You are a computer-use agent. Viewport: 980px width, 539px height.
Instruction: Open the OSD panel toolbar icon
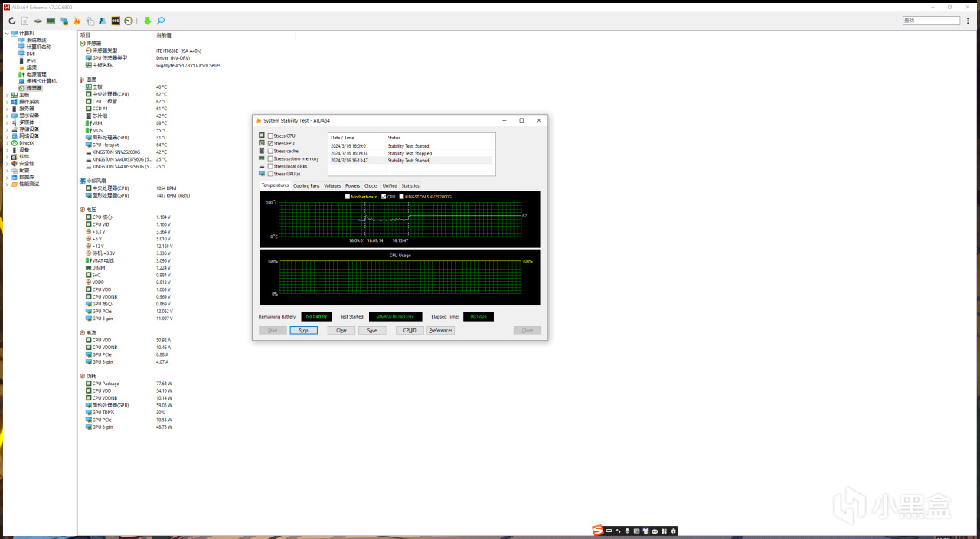[x=116, y=21]
